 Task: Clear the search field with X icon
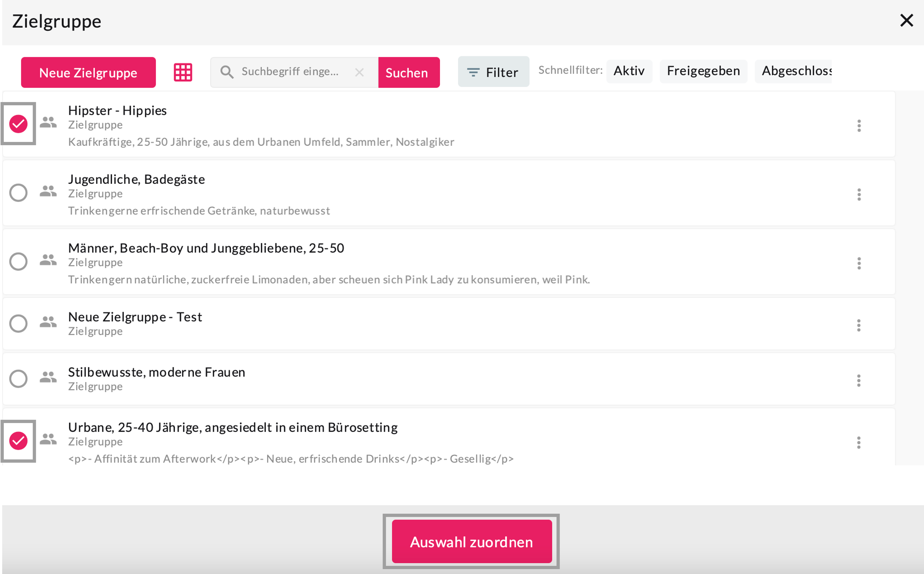coord(359,72)
